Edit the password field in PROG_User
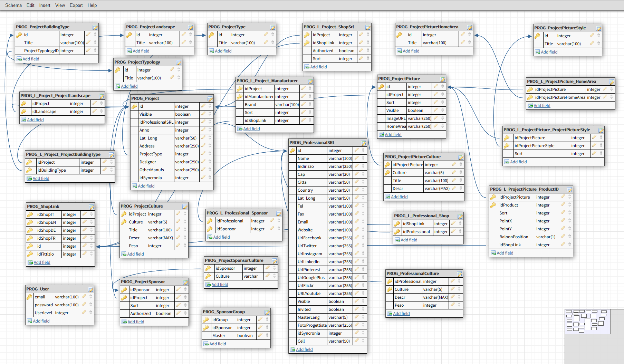624x364 pixels. click(x=84, y=305)
